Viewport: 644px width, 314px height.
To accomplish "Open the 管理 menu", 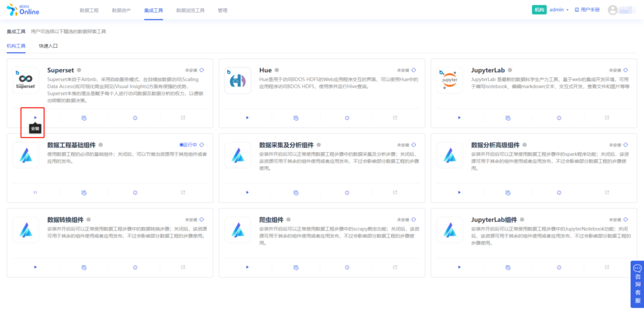I will [223, 10].
